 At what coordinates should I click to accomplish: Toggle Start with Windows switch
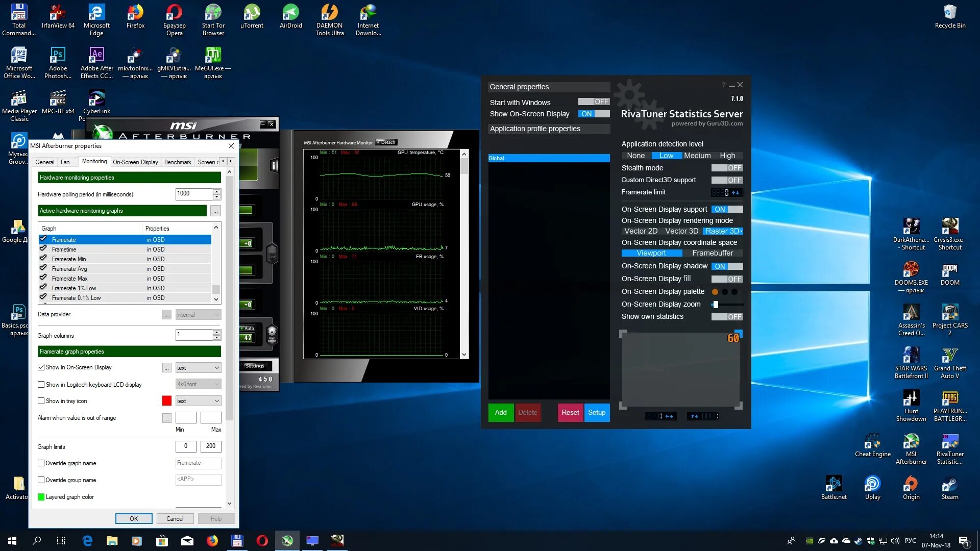click(x=594, y=102)
